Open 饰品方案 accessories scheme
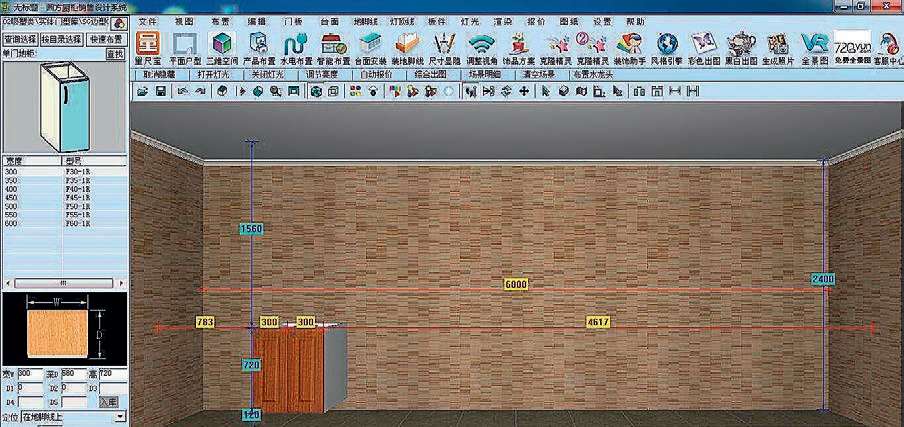Image resolution: width=904 pixels, height=427 pixels. coord(518,48)
